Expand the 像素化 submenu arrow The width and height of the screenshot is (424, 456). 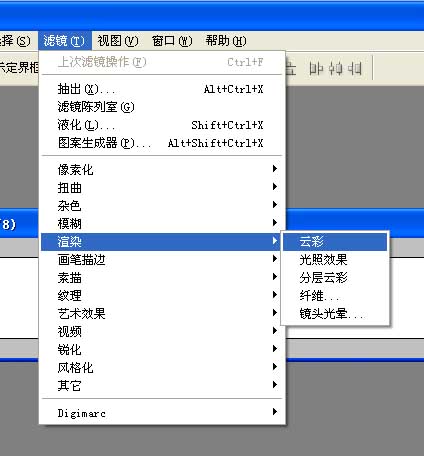[x=275, y=169]
